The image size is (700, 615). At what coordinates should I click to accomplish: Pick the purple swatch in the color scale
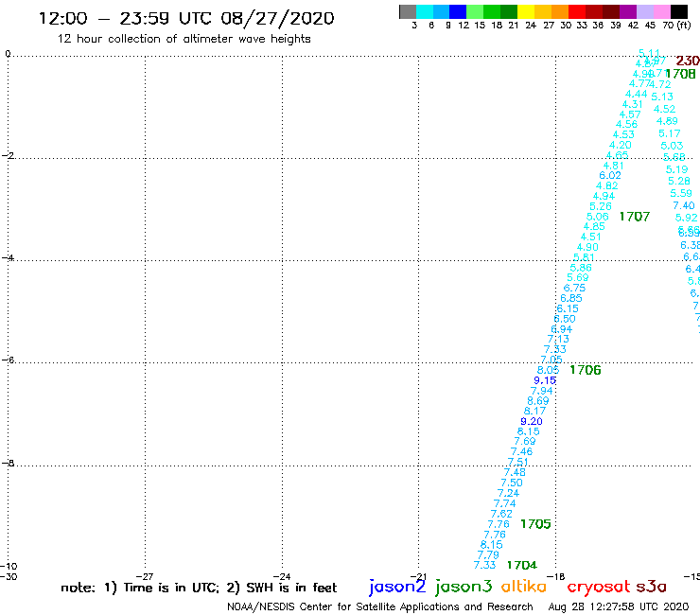[x=628, y=11]
